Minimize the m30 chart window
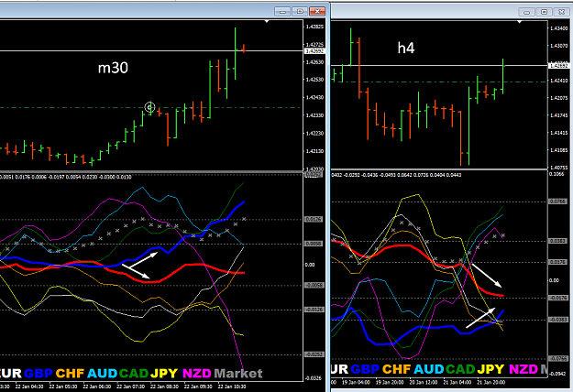The height and width of the screenshot is (392, 573). (x=282, y=12)
